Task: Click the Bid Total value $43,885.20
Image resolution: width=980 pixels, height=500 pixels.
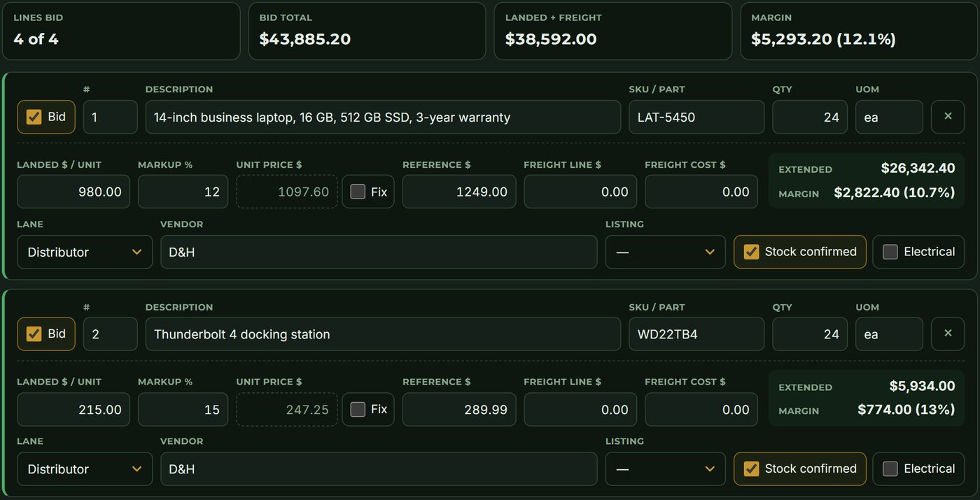Action: (305, 39)
